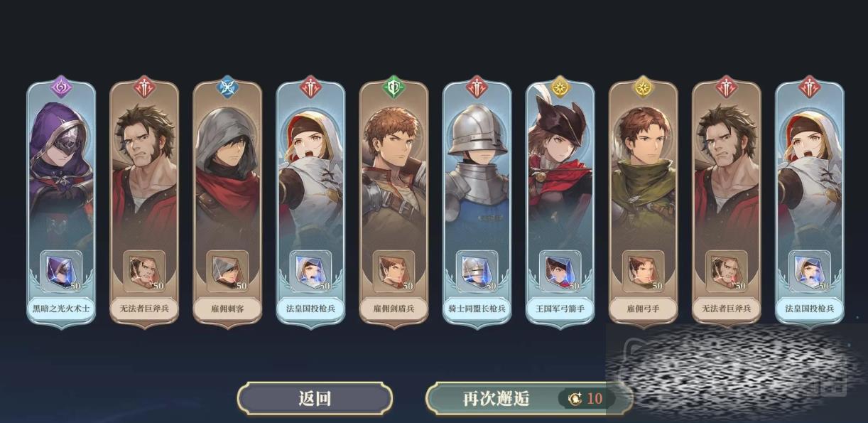Open the feathered-hat 王国军弓箭手 portrait
Image resolution: width=868 pixels, height=423 pixels.
point(560,171)
